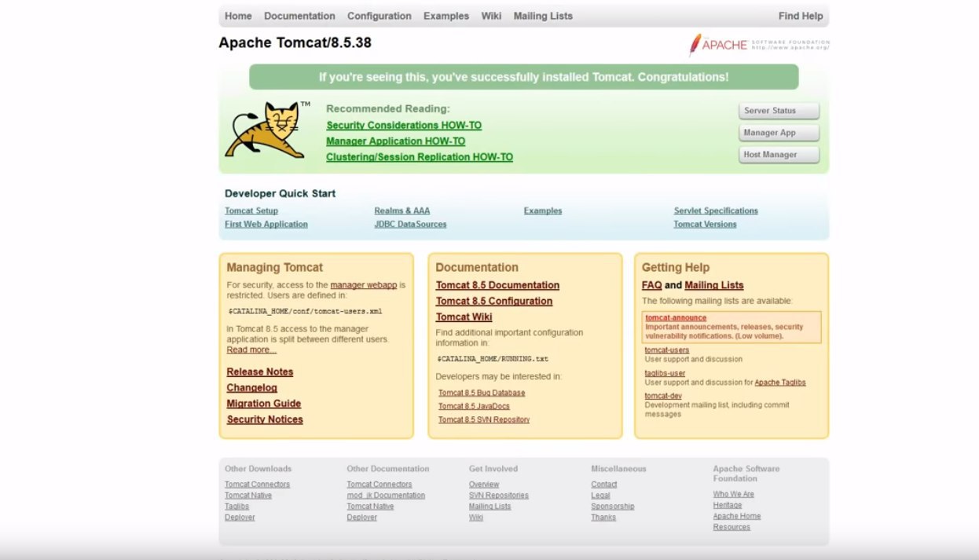Open Resources link under Apache Software Foundation
The height and width of the screenshot is (560, 979).
click(x=731, y=527)
